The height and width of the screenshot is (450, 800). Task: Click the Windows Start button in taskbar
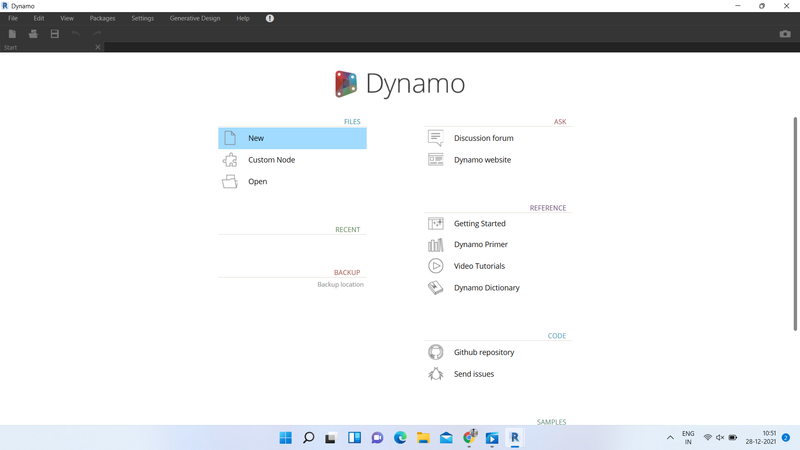[x=286, y=438]
